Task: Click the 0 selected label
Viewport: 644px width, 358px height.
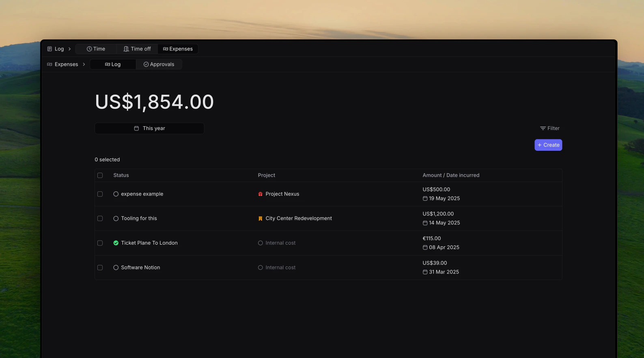Action: 107,160
